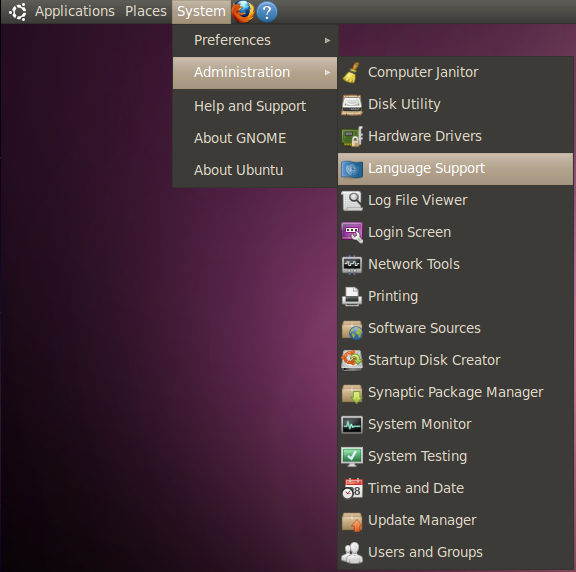
Task: Launch Computer Janitor from its label
Action: (x=423, y=73)
